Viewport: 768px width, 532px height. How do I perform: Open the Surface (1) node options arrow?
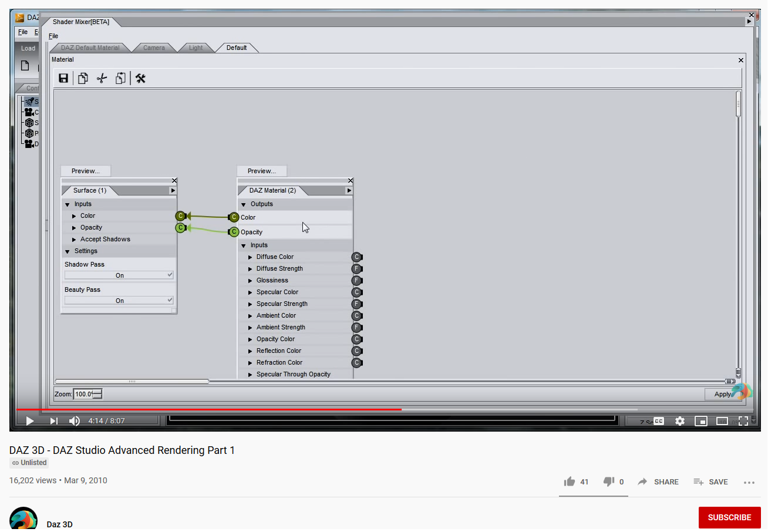173,190
